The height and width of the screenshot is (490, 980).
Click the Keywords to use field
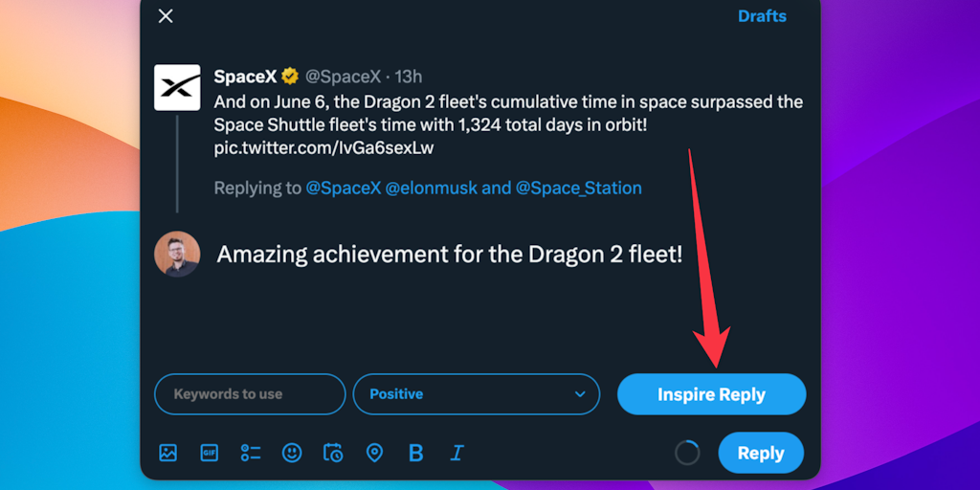click(x=249, y=394)
